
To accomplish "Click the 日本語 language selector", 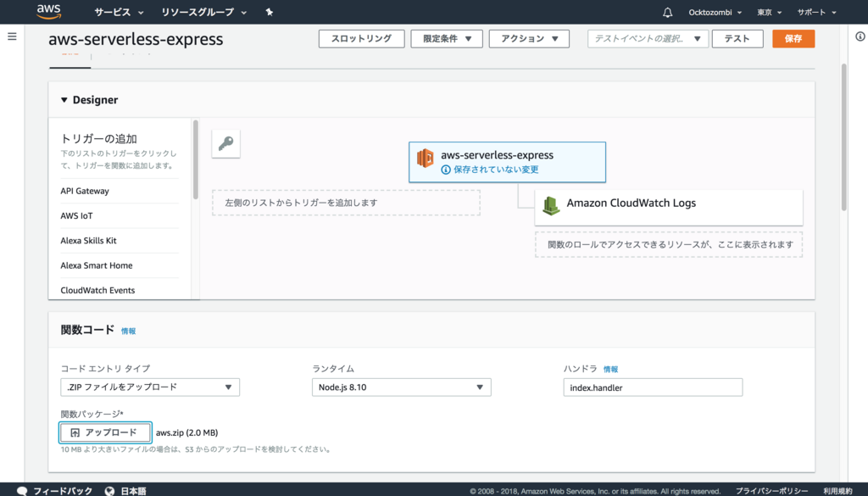I will coord(133,491).
